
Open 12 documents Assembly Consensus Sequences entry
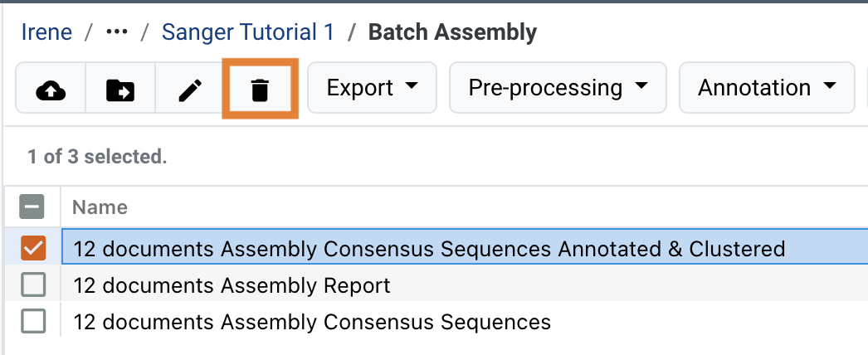312,321
